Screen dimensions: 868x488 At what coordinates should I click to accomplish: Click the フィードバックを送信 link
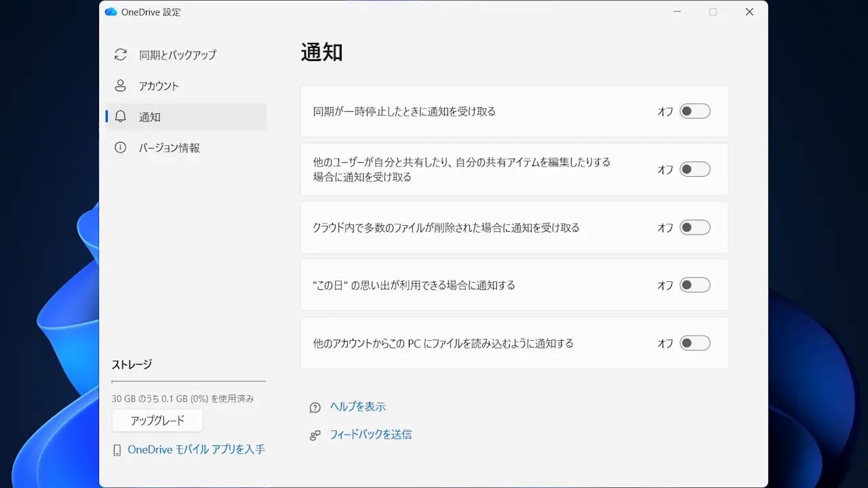coord(370,434)
